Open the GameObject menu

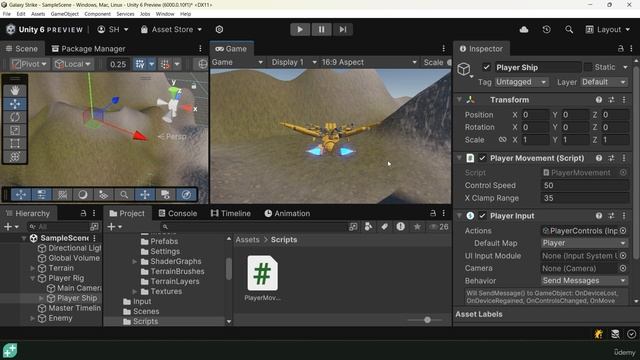point(64,14)
